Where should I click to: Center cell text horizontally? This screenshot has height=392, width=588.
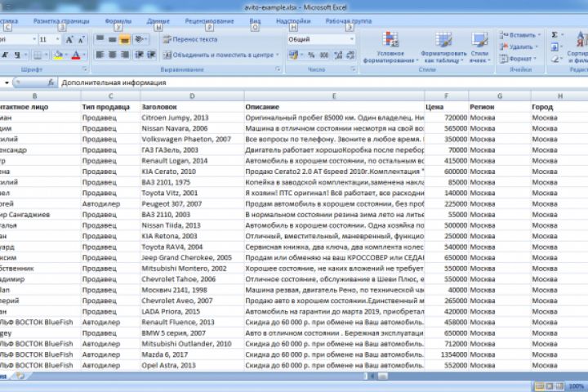click(x=112, y=55)
